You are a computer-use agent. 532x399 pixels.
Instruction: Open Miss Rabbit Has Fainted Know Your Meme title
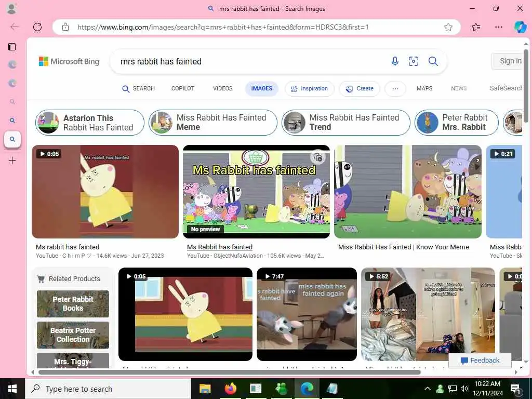tap(403, 247)
